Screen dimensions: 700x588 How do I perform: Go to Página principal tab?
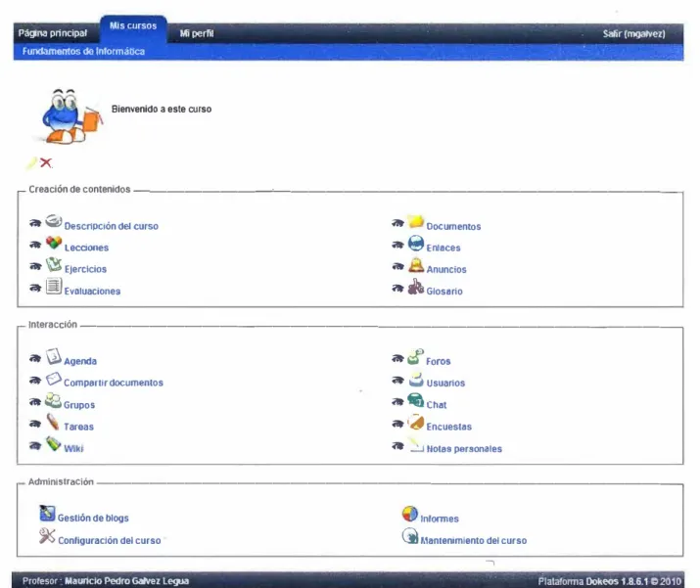53,33
